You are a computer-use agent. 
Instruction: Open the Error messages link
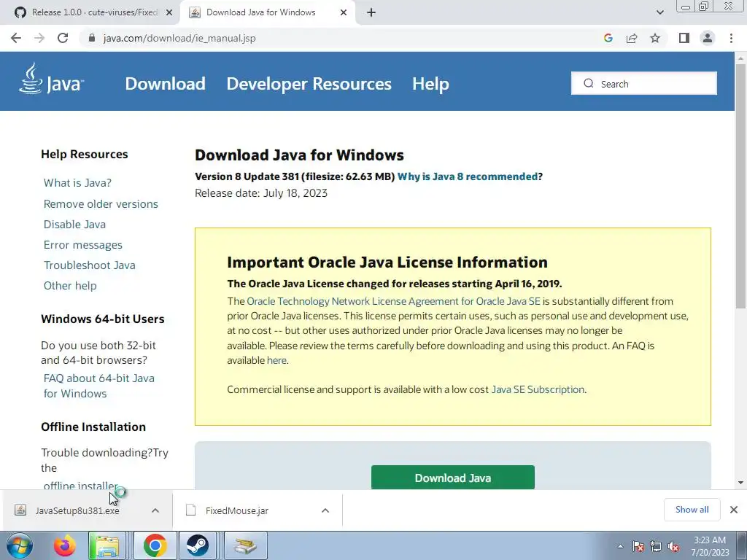coord(83,245)
